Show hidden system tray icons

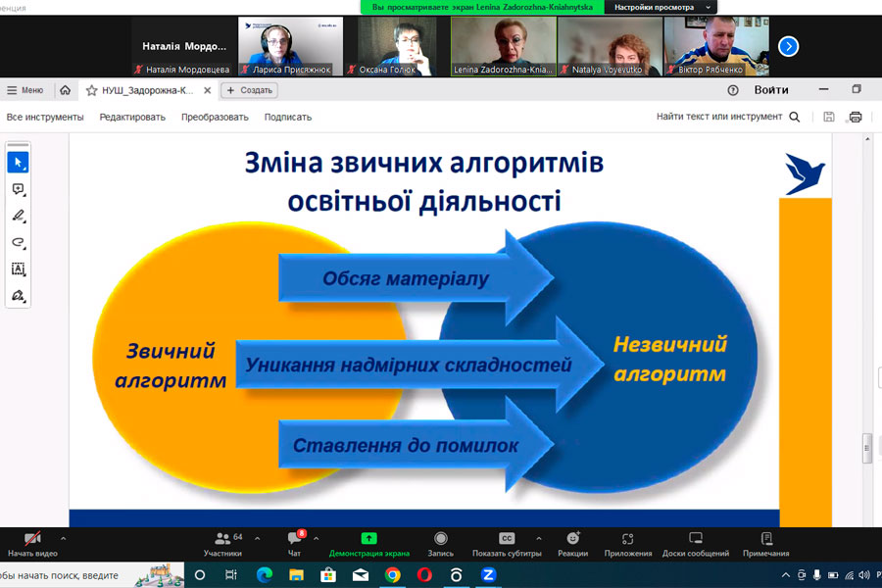pyautogui.click(x=785, y=574)
